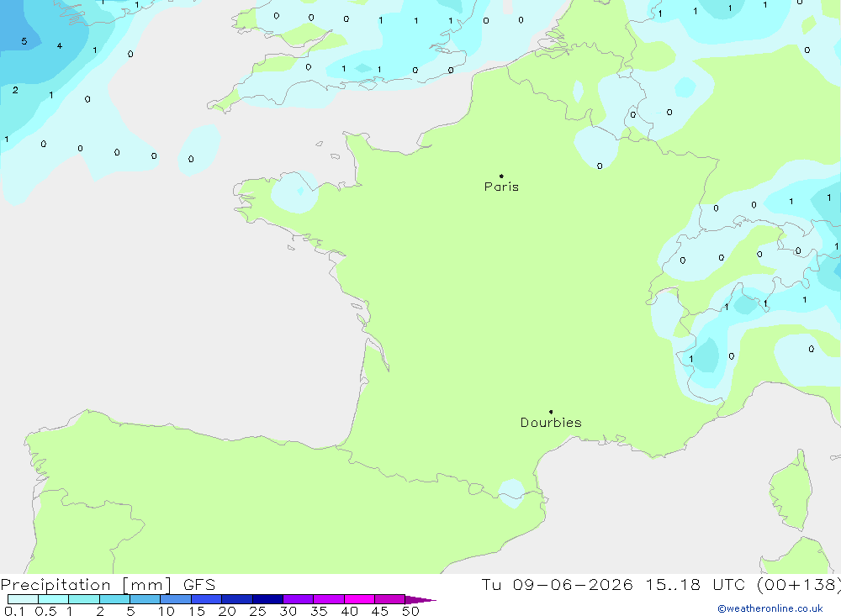Click the legend scale label 50
This screenshot has width=841, height=616.
(410, 611)
